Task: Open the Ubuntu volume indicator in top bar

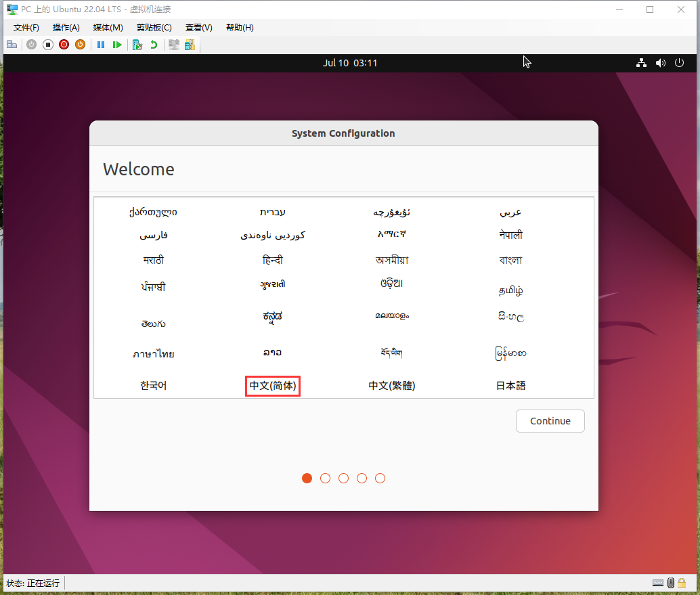Action: (x=661, y=63)
